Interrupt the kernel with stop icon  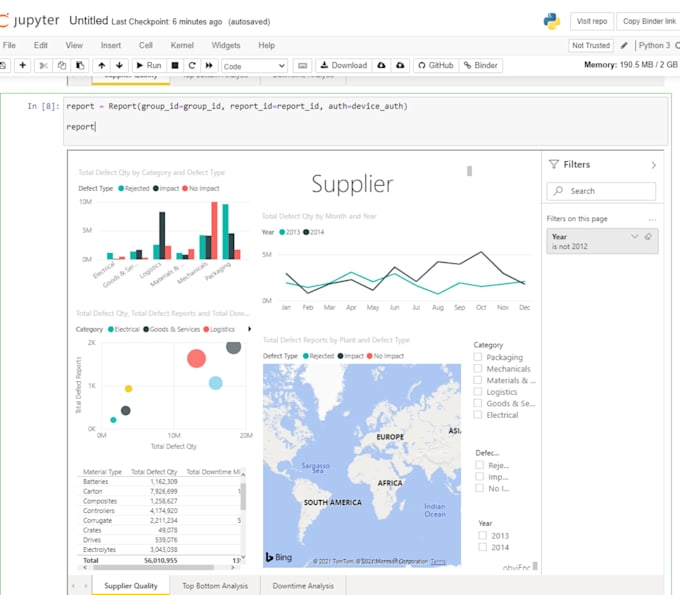click(175, 65)
